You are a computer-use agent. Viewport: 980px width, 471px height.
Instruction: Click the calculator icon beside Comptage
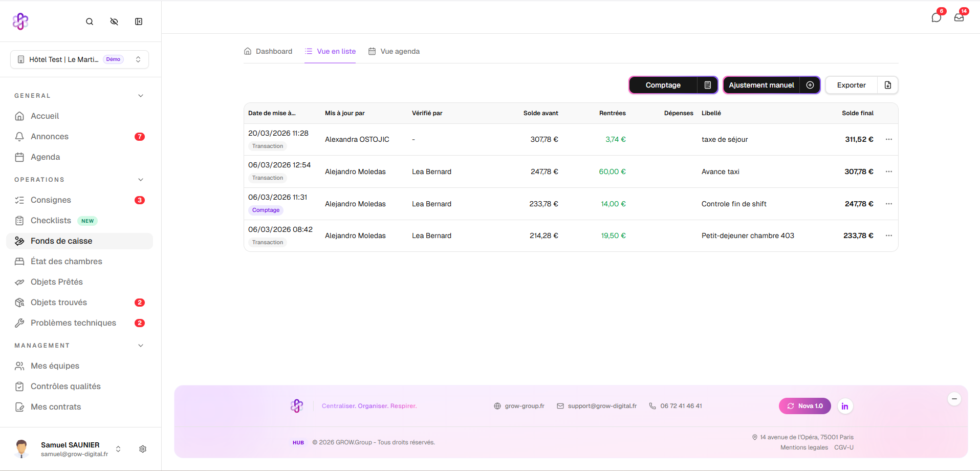(x=708, y=85)
